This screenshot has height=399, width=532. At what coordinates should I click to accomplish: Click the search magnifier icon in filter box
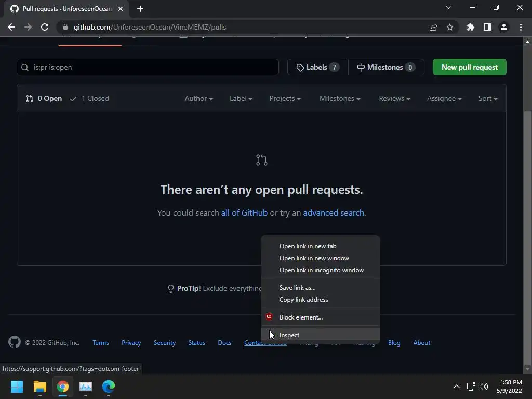pos(25,67)
